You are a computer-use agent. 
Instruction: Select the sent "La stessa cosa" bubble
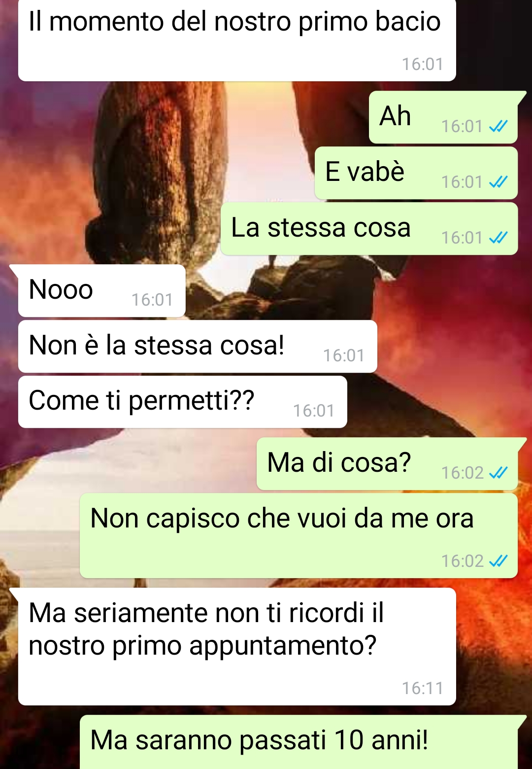369,229
